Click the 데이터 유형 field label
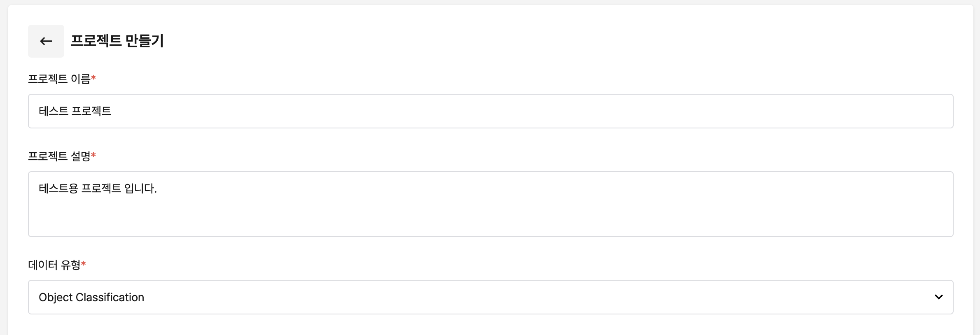980x335 pixels. pos(54,265)
